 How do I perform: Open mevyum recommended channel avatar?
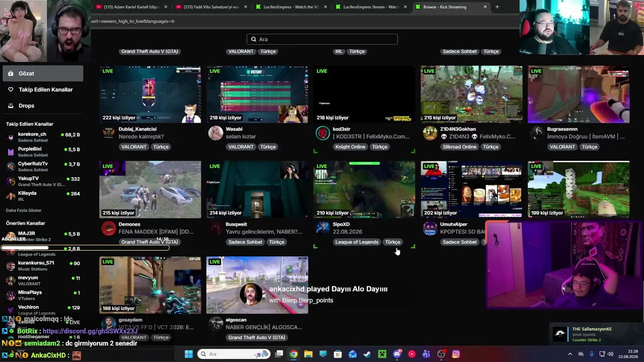[11, 280]
